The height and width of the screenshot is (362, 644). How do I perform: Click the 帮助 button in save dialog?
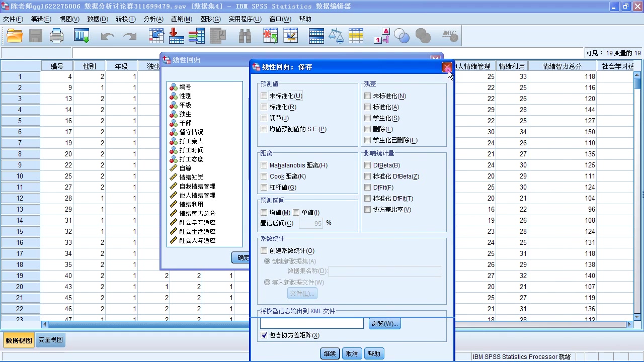374,353
